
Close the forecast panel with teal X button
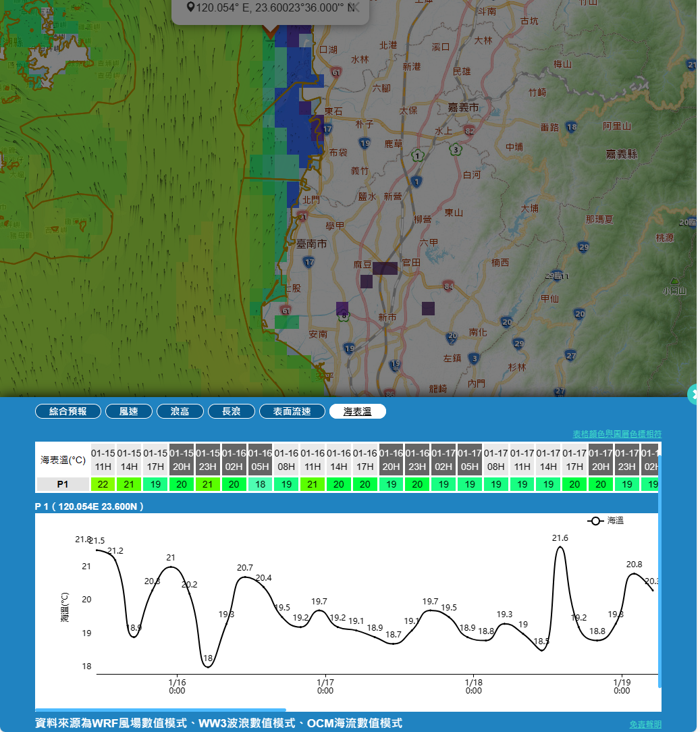(693, 394)
